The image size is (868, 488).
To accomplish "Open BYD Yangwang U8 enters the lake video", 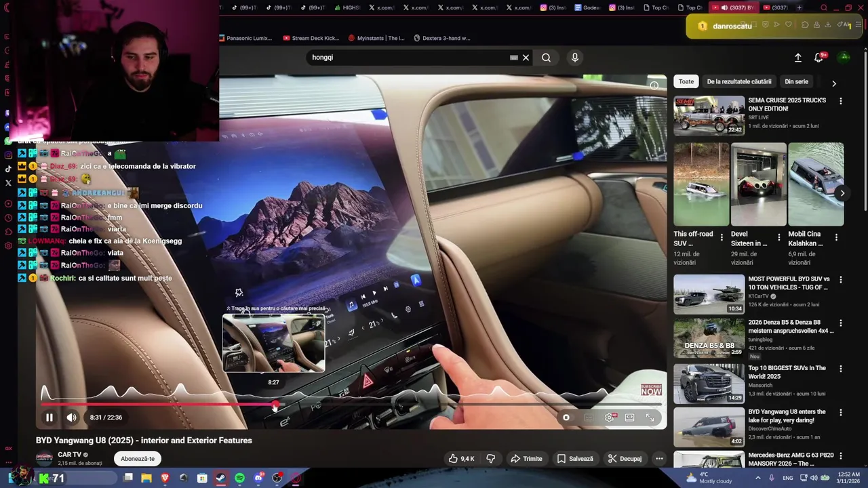I will (x=709, y=427).
